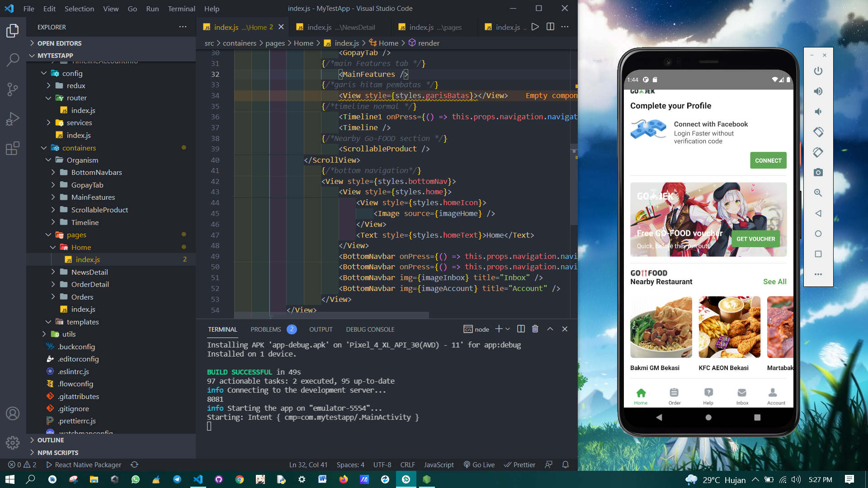The image size is (868, 488).
Task: Open the Terminal menu
Action: point(181,8)
